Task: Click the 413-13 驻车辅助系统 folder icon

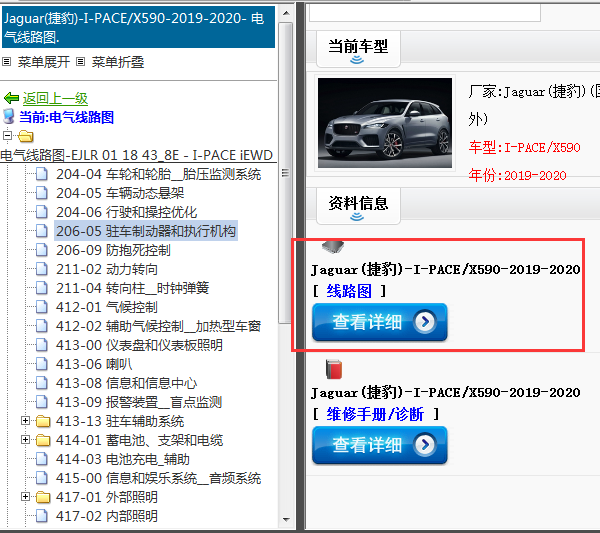Action: coord(43,422)
